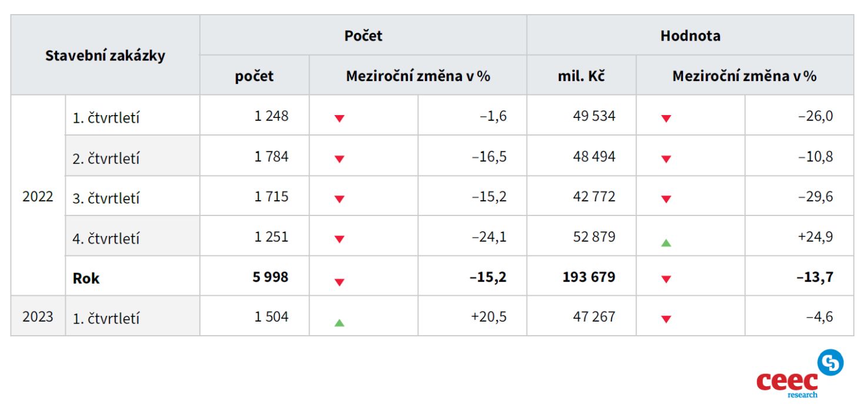Select the 193 679 total value cell
This screenshot has height=405, width=868.
pos(589,277)
